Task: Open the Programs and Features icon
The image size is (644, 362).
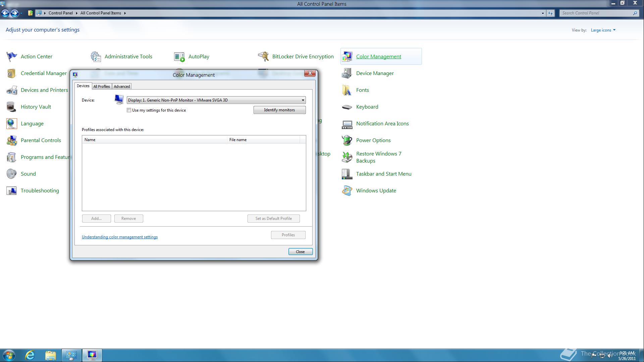Action: pyautogui.click(x=11, y=157)
